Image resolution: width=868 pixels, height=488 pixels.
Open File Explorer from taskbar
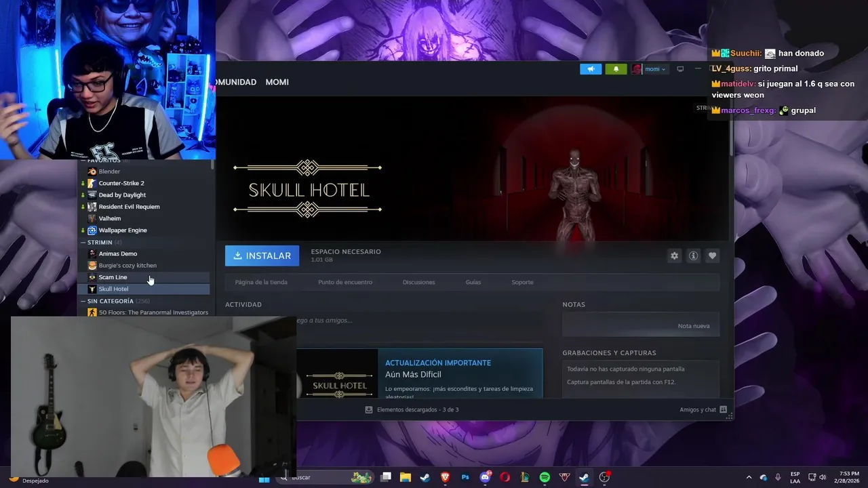pyautogui.click(x=406, y=478)
